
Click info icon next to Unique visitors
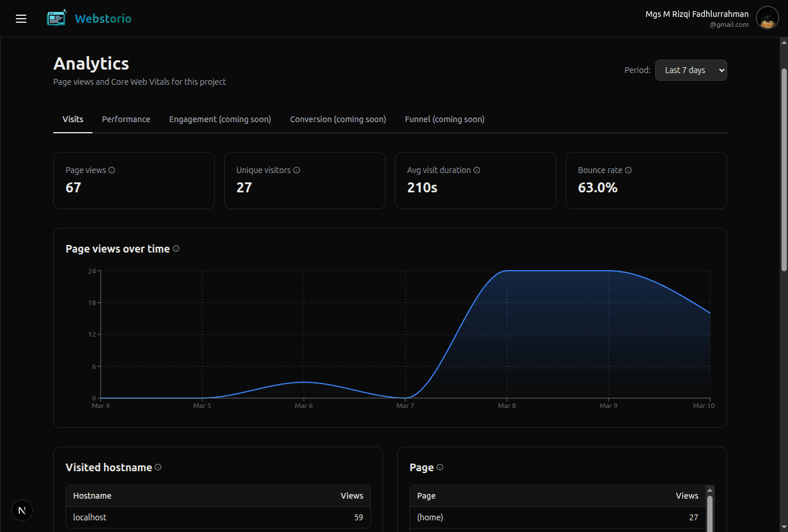[x=297, y=170]
